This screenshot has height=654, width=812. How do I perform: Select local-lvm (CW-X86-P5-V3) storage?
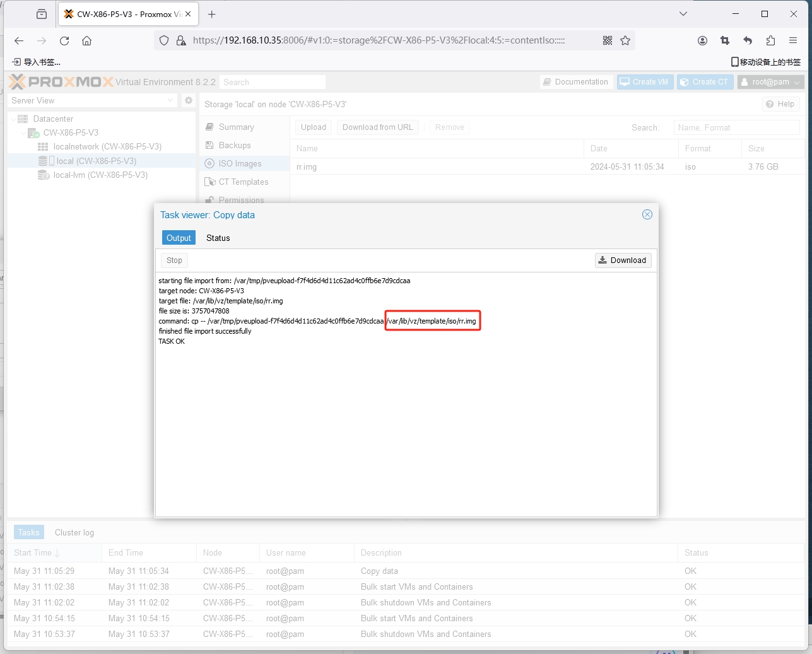pos(100,175)
